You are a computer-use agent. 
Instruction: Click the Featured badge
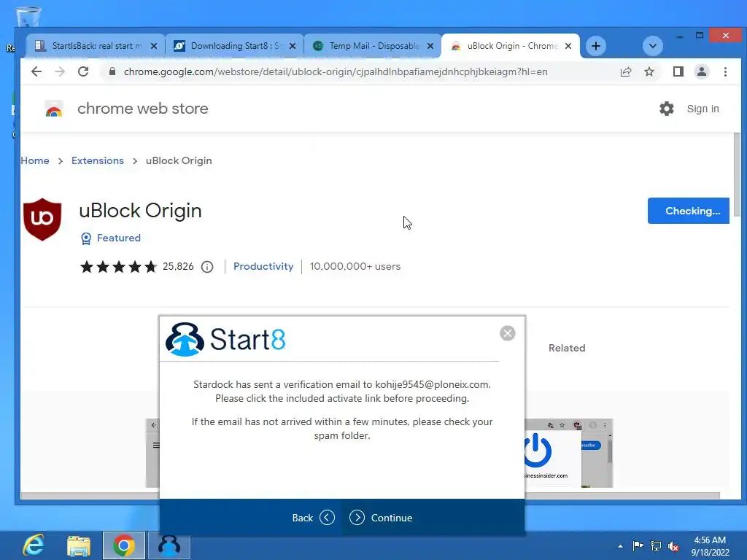[x=111, y=238]
